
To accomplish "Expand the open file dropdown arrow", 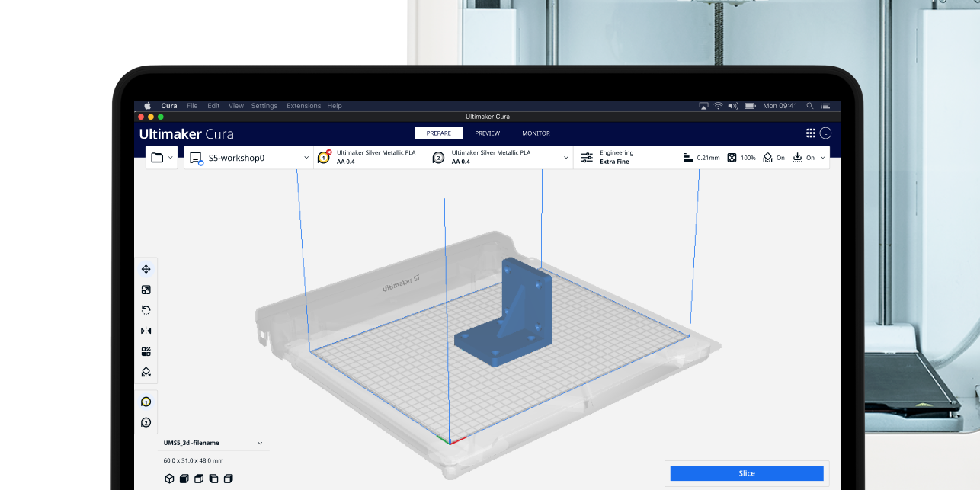I will pyautogui.click(x=171, y=158).
